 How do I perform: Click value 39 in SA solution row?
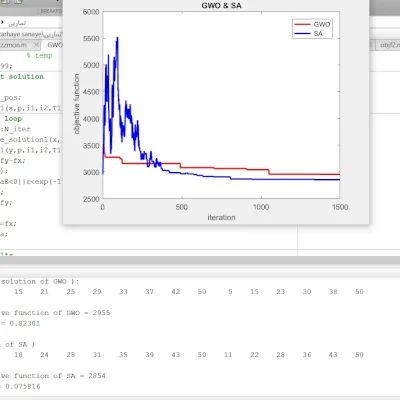point(150,355)
